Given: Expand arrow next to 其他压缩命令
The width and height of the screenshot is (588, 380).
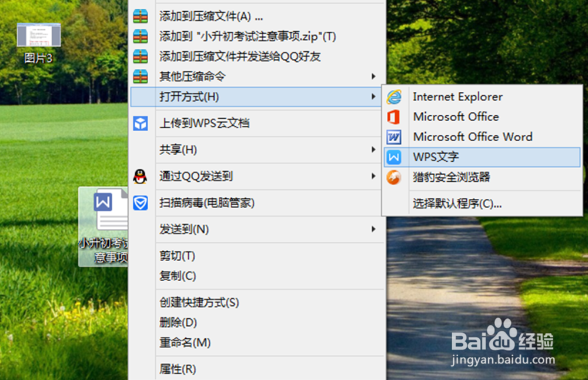Looking at the screenshot, I should pyautogui.click(x=373, y=76).
